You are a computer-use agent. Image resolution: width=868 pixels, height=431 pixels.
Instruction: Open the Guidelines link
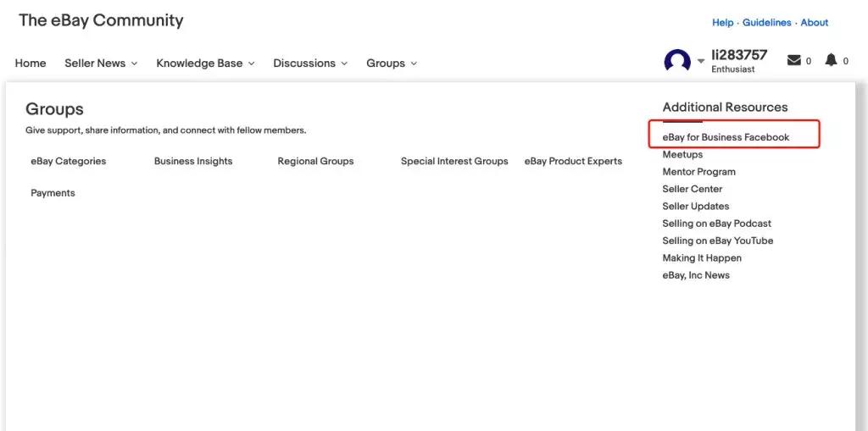tap(766, 23)
